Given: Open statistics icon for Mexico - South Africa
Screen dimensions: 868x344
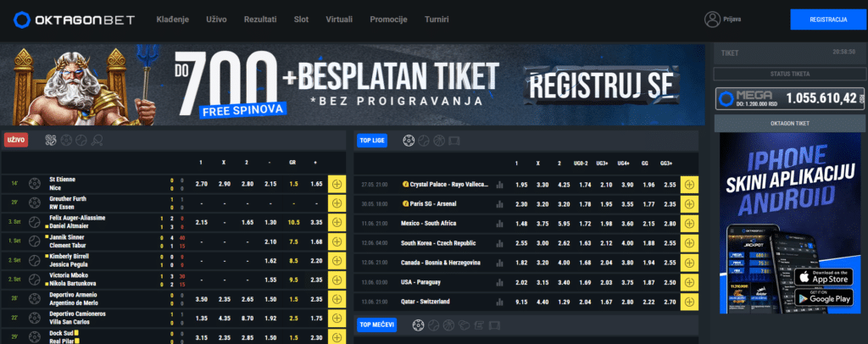Looking at the screenshot, I should [x=500, y=224].
